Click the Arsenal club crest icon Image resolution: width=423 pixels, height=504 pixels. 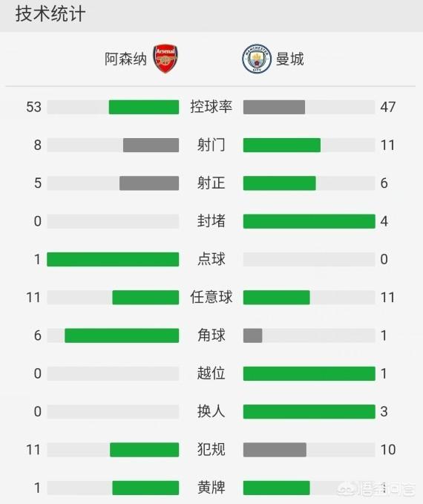(x=165, y=59)
